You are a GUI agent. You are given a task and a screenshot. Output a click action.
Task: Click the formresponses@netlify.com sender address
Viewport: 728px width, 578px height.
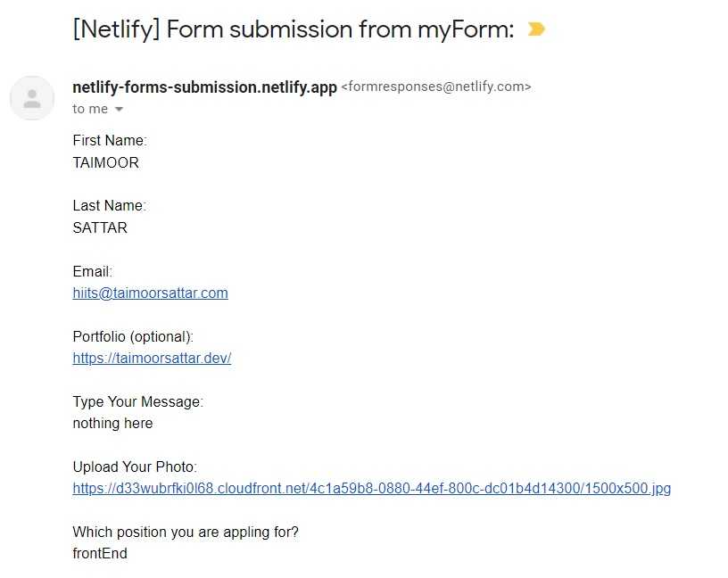436,87
